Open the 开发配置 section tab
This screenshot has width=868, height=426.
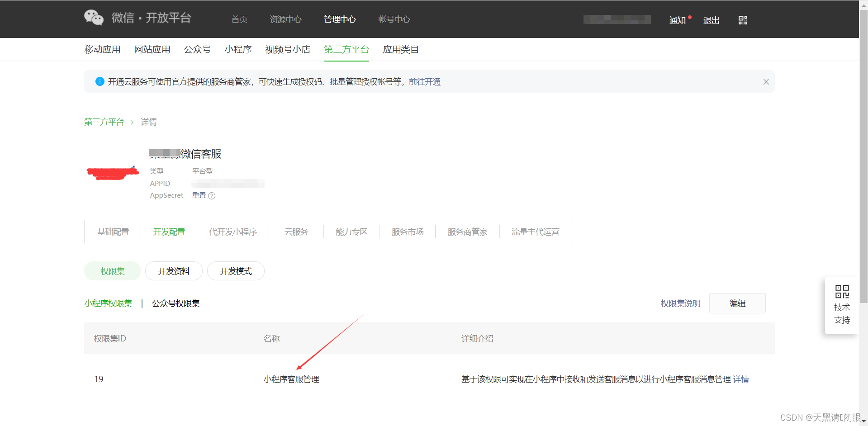point(169,232)
